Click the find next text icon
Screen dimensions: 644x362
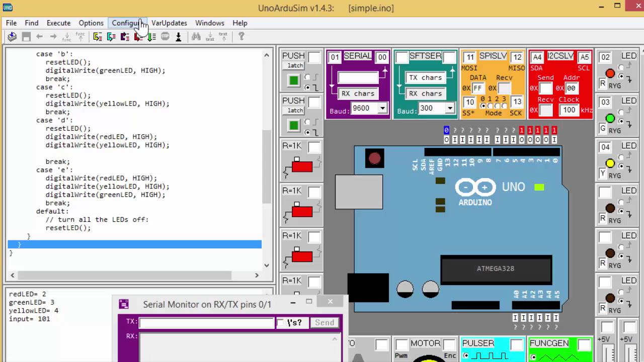210,37
